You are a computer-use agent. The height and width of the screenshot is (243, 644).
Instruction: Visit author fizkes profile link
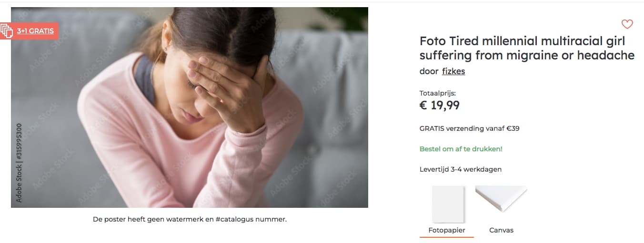pos(453,71)
